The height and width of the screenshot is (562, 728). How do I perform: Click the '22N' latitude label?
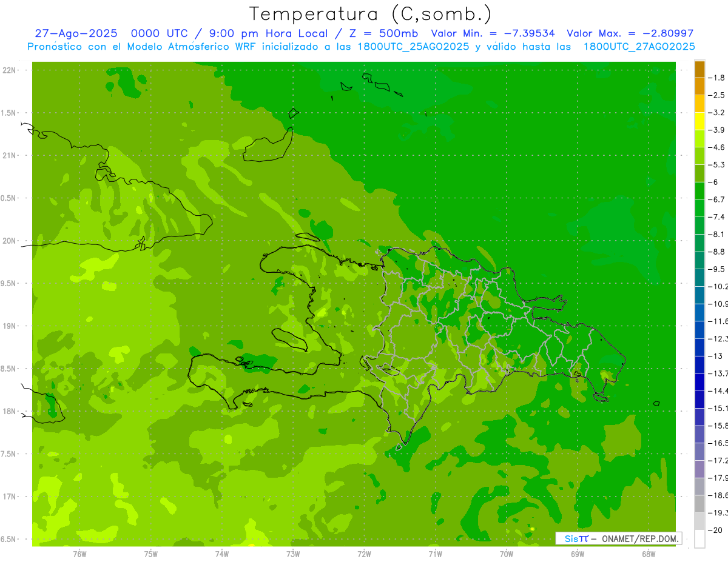click(x=9, y=70)
